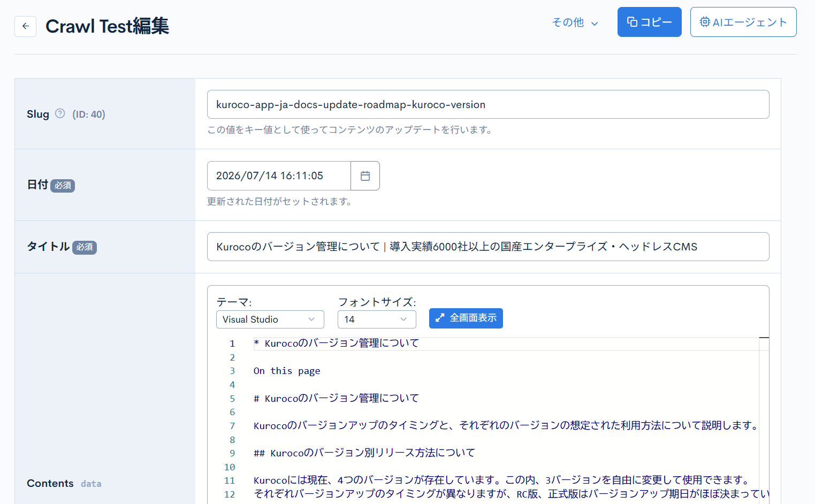This screenshot has height=504, width=815.
Task: Click the line number 3 in gutter
Action: coord(232,371)
